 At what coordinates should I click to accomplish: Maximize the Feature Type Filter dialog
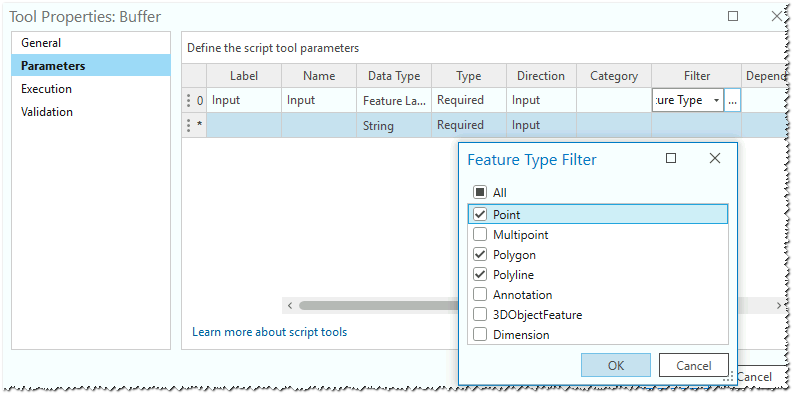pos(671,159)
